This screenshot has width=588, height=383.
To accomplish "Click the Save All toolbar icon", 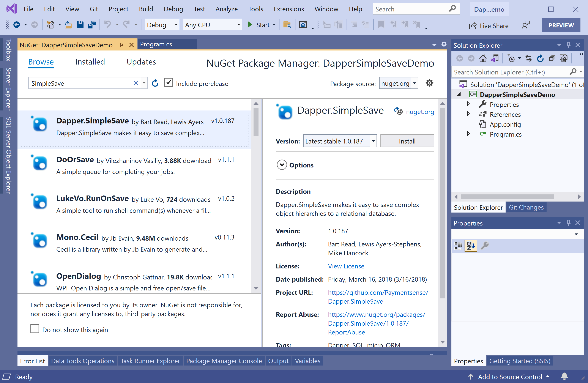I will (92, 25).
